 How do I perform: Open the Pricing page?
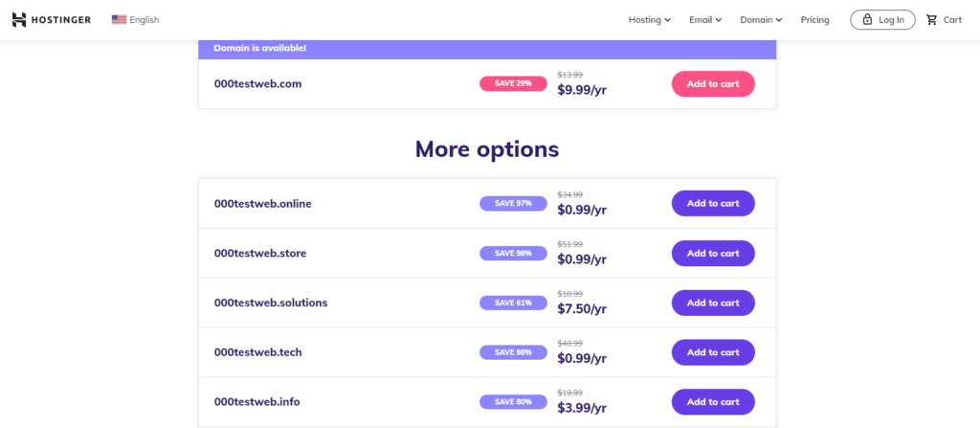[815, 19]
